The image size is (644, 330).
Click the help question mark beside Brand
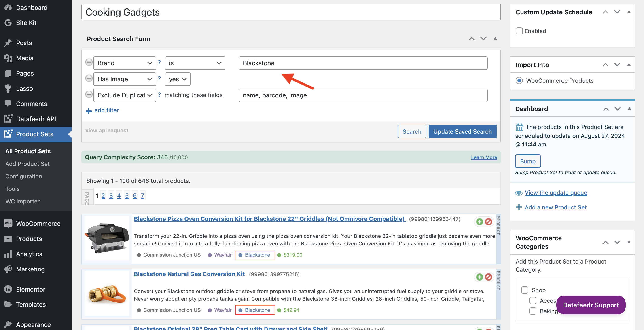(x=159, y=63)
